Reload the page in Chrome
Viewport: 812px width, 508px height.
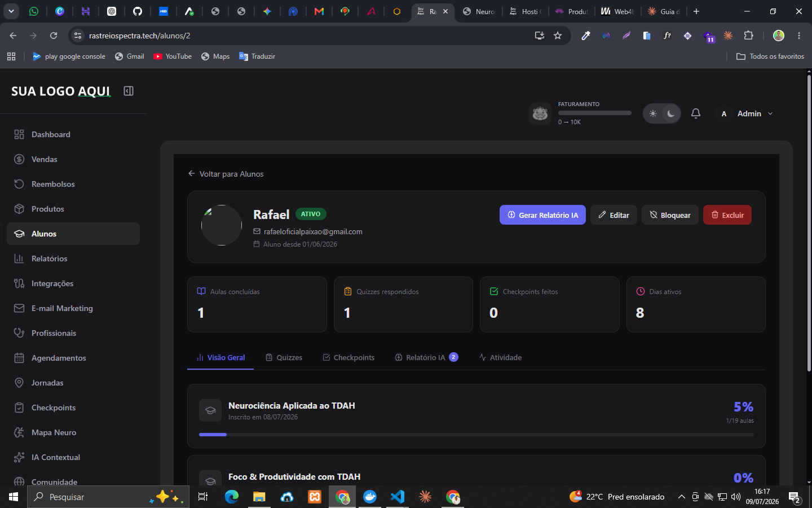tap(54, 36)
